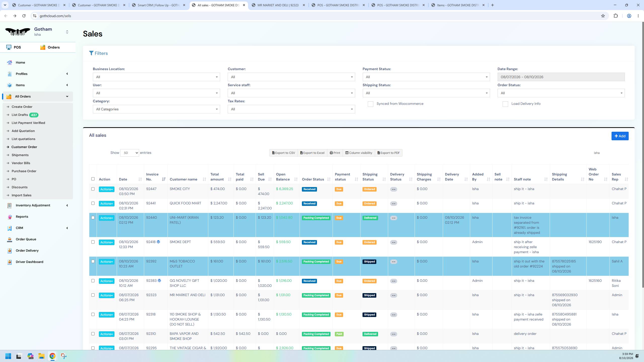Open Driver Dashboard icon in sidebar
644x362 pixels.
click(10, 262)
